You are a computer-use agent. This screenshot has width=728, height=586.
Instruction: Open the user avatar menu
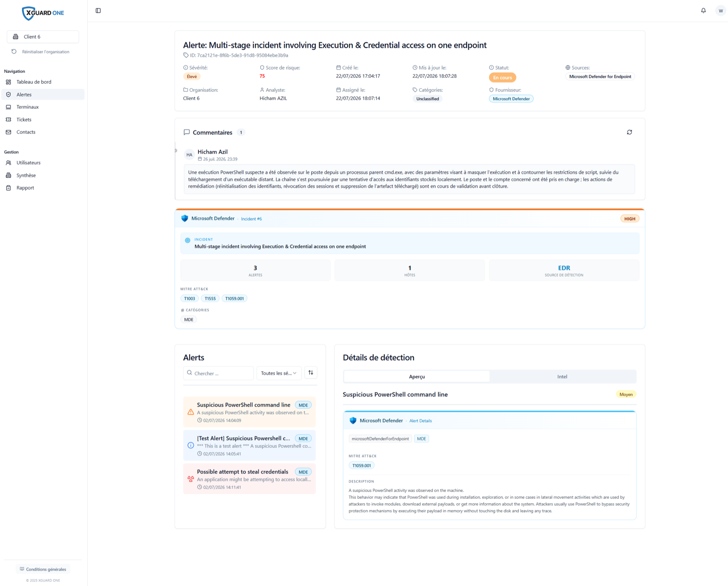click(721, 11)
